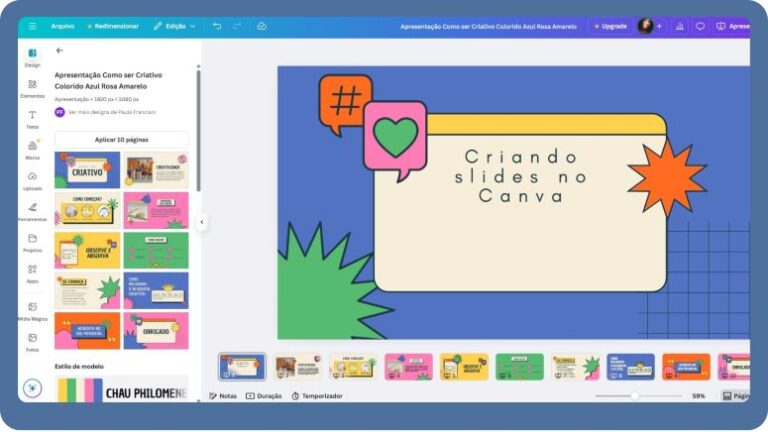Viewport: 768px width, 432px height.
Task: Open the Temporizador timer
Action: (x=317, y=396)
